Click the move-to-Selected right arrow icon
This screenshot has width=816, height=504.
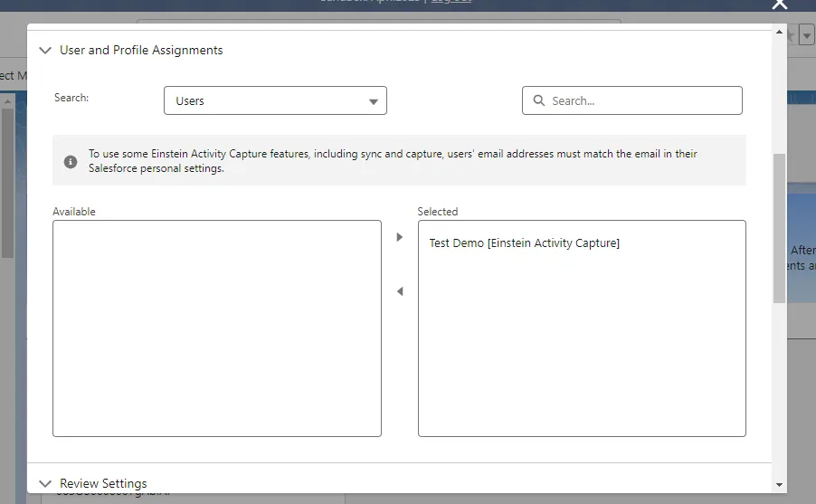(400, 237)
